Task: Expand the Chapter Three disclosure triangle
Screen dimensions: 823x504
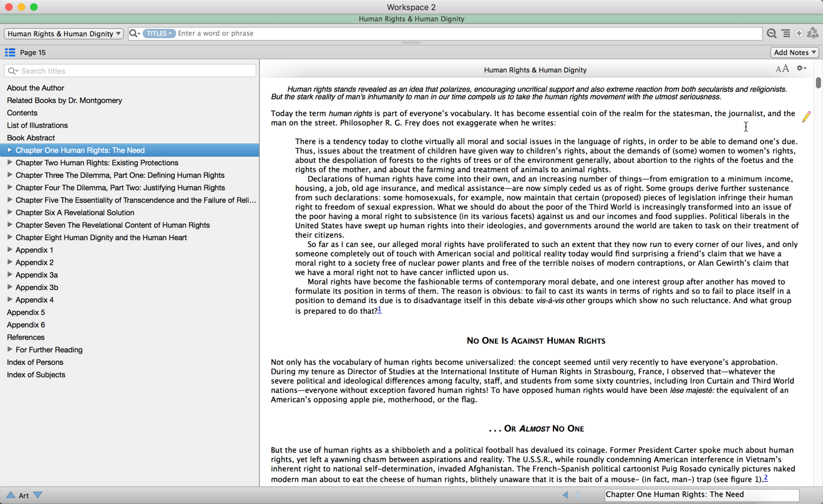Action: (9, 175)
